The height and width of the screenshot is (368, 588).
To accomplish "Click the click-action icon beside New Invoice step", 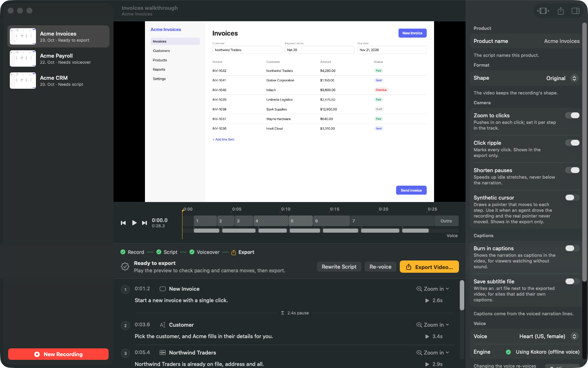I will coord(163,289).
